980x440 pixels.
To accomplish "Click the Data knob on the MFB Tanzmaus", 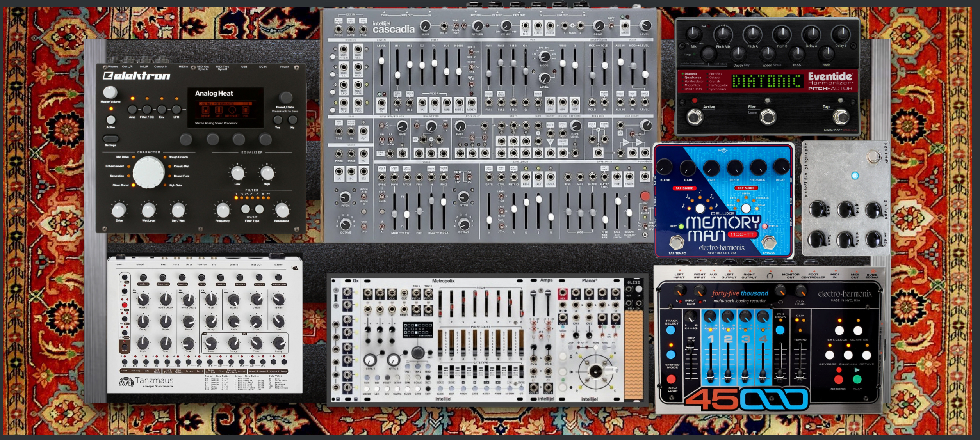I will coord(278,321).
